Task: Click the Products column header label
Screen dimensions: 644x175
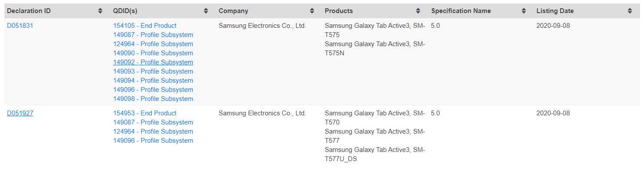Action: click(x=339, y=11)
